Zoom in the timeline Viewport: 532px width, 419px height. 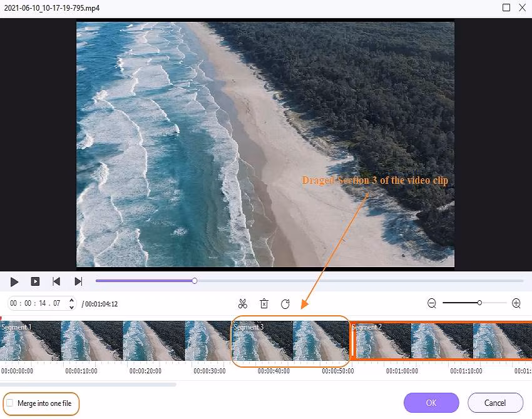coord(516,303)
